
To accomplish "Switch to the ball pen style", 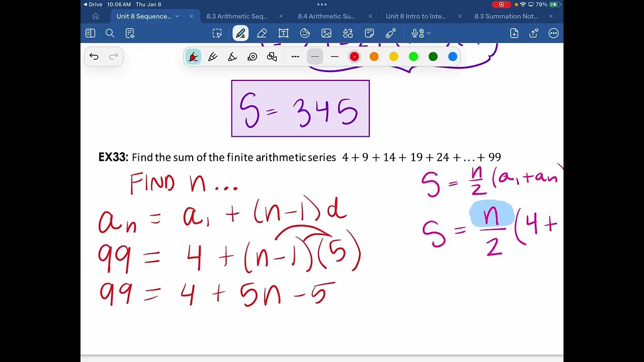I will pyautogui.click(x=213, y=57).
